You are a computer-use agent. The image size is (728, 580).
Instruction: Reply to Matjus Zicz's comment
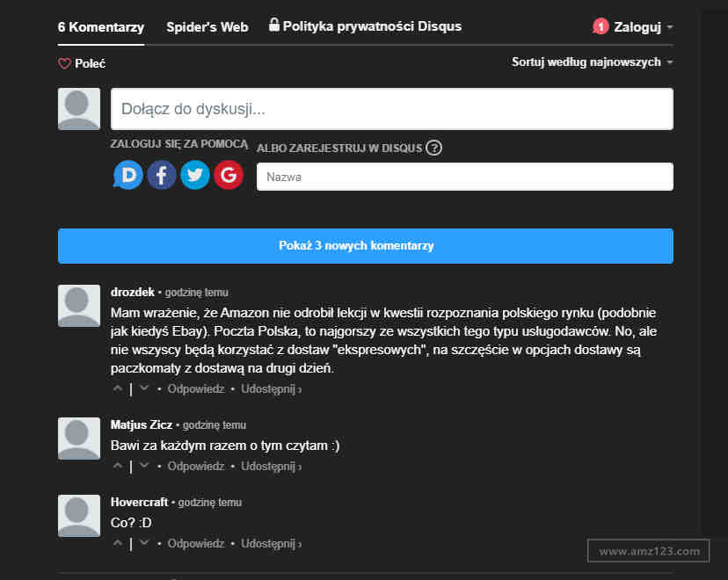[x=196, y=466]
